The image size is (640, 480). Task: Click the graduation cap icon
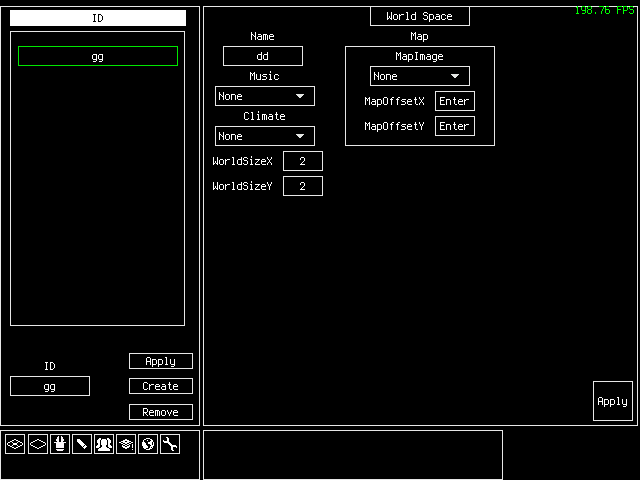click(x=126, y=445)
